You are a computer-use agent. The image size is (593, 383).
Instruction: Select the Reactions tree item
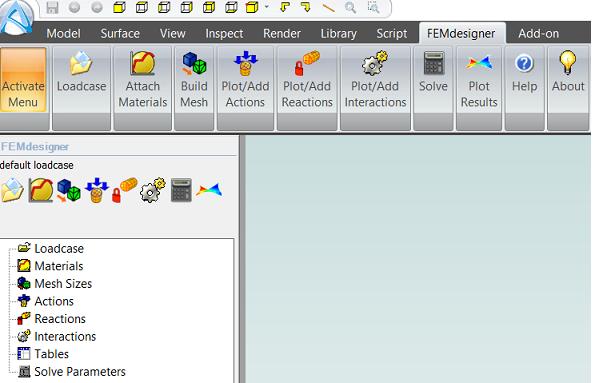coord(60,319)
